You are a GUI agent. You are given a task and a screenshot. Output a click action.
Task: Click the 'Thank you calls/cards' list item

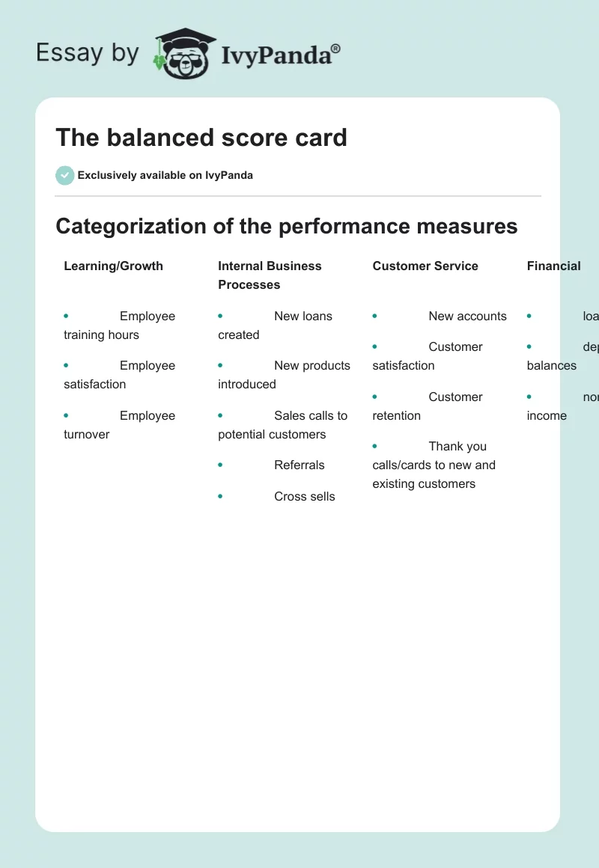pos(434,465)
